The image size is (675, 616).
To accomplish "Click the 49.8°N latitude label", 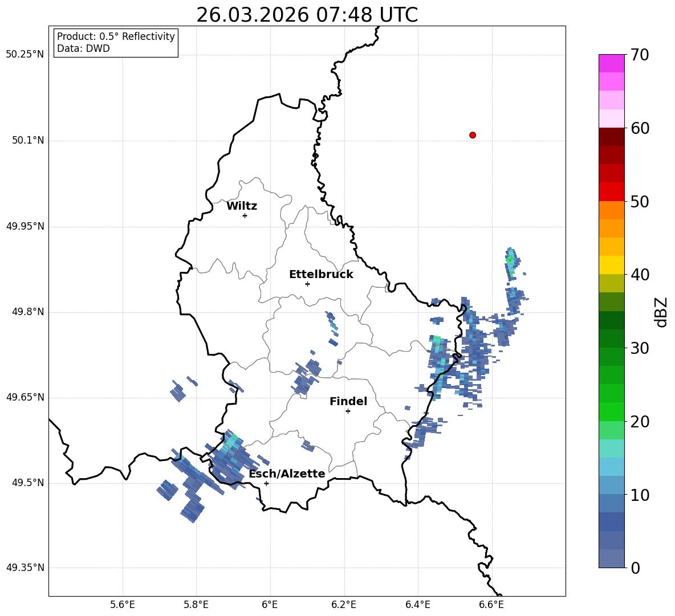I will (28, 312).
